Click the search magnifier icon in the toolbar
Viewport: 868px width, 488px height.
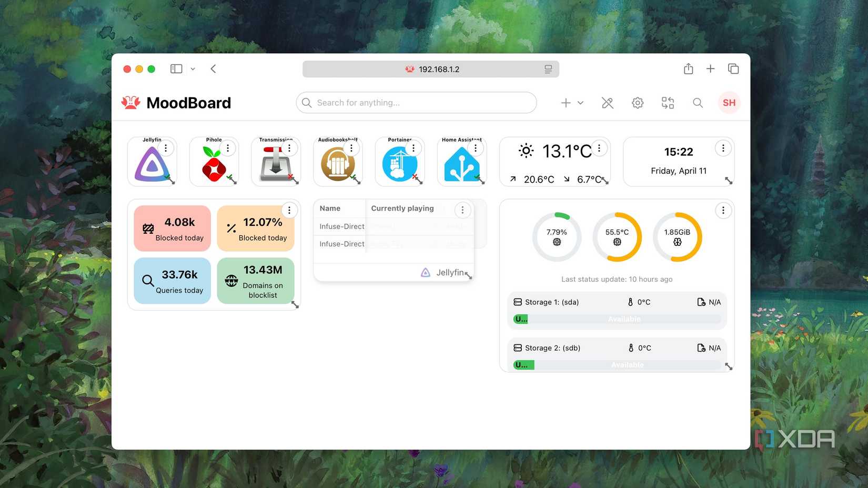pos(698,103)
